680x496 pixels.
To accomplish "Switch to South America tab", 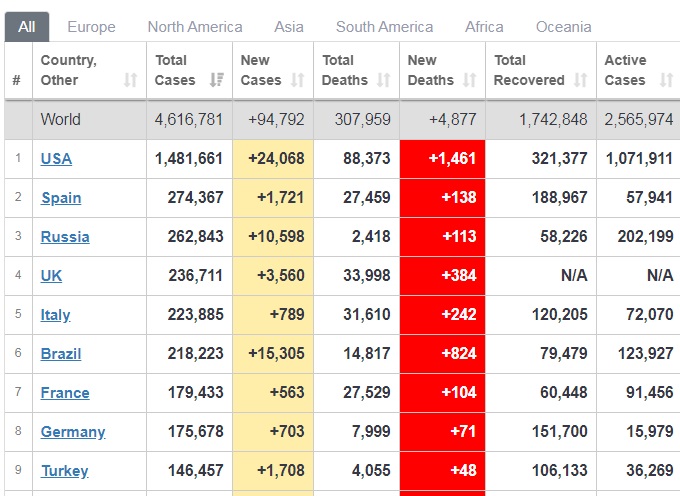I will click(384, 27).
